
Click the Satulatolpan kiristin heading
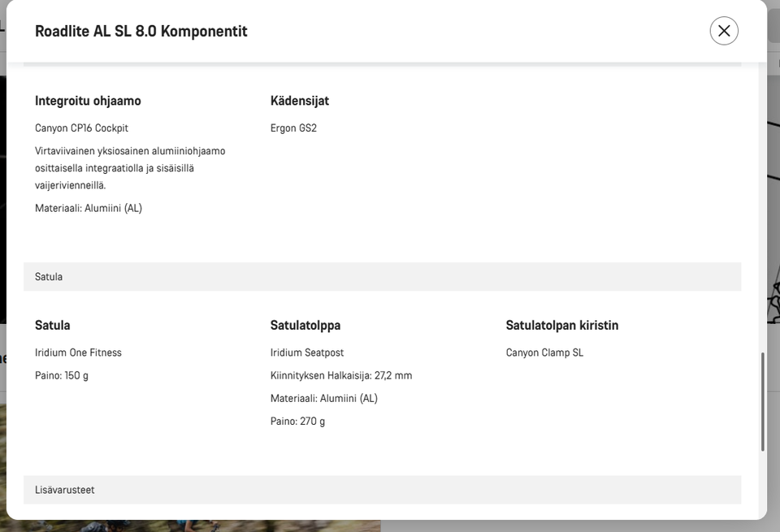tap(562, 325)
